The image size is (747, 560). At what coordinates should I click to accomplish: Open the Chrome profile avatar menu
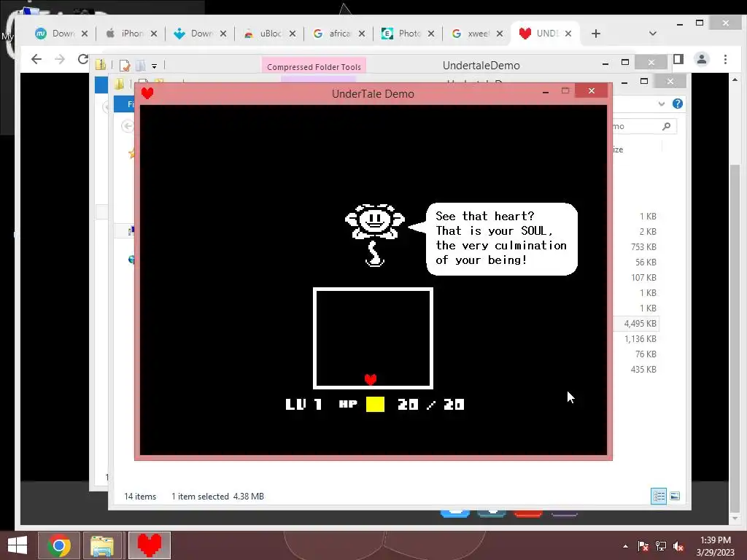pyautogui.click(x=701, y=59)
